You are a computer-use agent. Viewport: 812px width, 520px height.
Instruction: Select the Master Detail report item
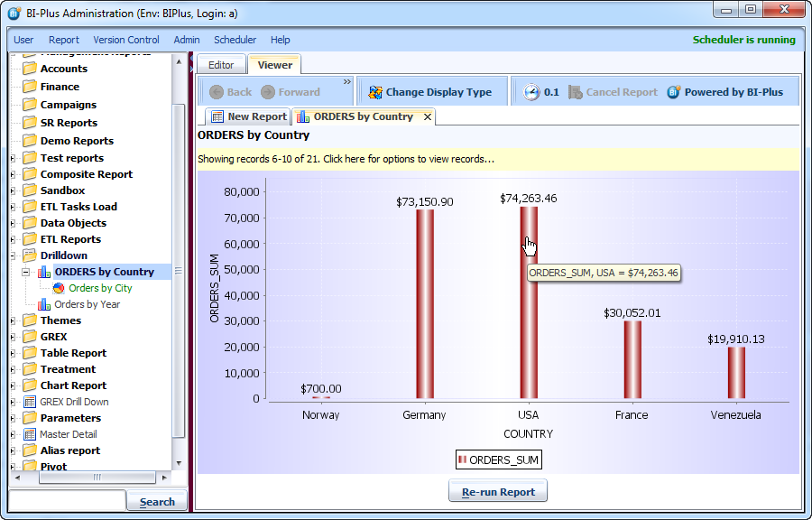click(x=68, y=434)
